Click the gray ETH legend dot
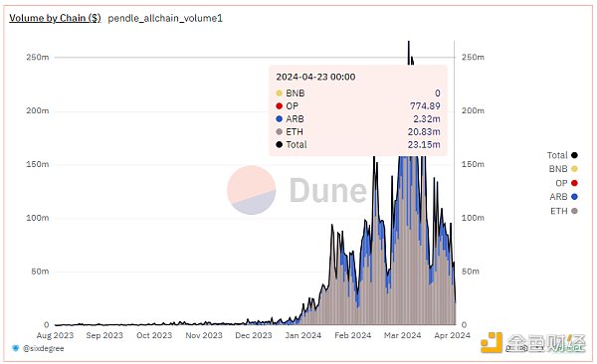The image size is (597, 364). pos(574,211)
